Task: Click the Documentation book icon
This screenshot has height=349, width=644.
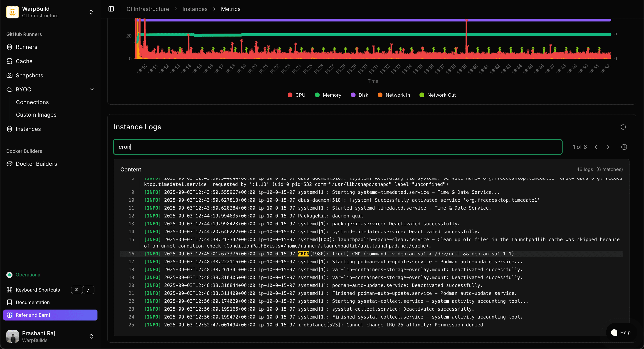Action: pos(9,302)
